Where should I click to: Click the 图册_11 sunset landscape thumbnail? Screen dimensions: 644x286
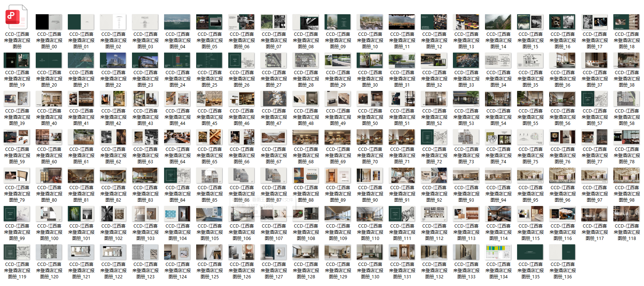(402, 22)
